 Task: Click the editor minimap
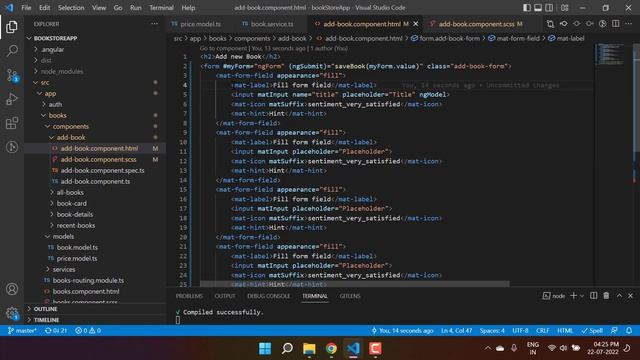pyautogui.click(x=611, y=54)
